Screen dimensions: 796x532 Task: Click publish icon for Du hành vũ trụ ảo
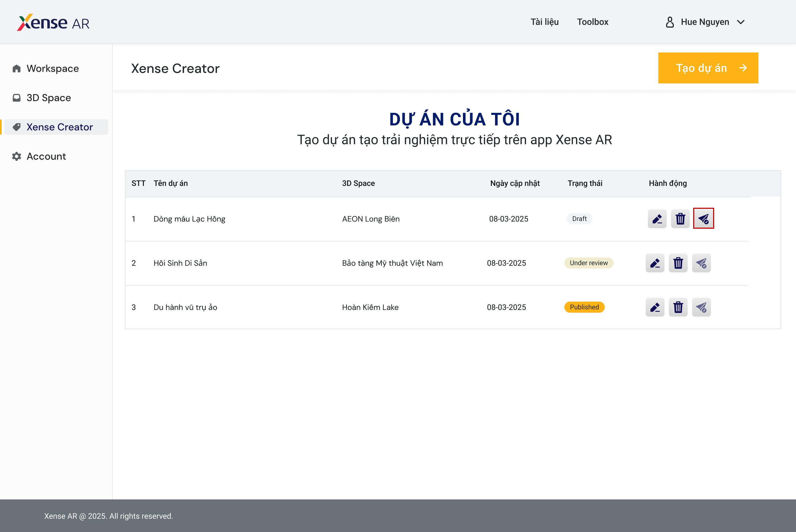[x=701, y=307]
